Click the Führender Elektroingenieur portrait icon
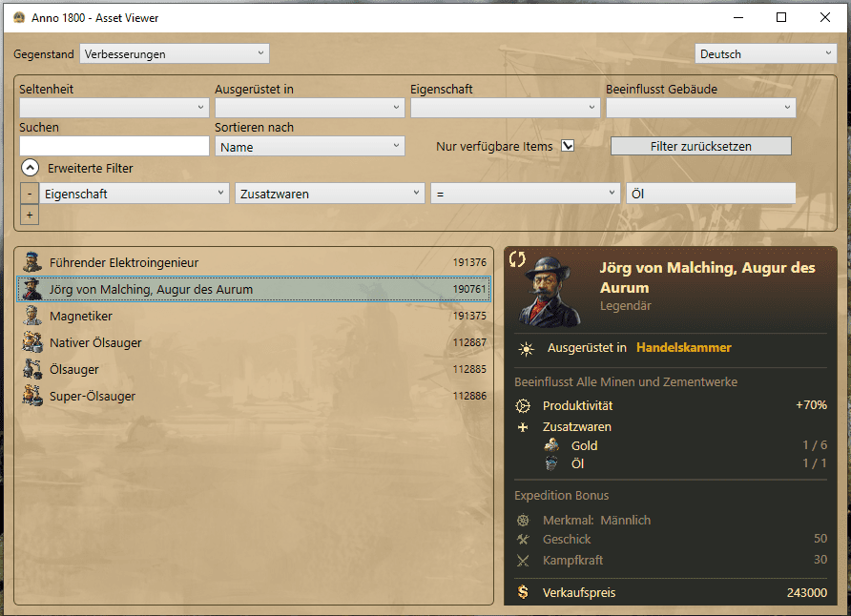 point(32,262)
